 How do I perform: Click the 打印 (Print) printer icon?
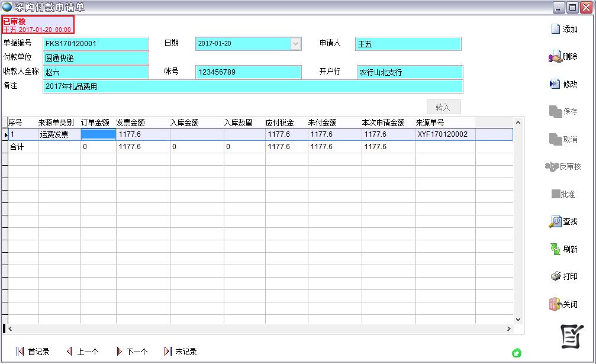(563, 276)
